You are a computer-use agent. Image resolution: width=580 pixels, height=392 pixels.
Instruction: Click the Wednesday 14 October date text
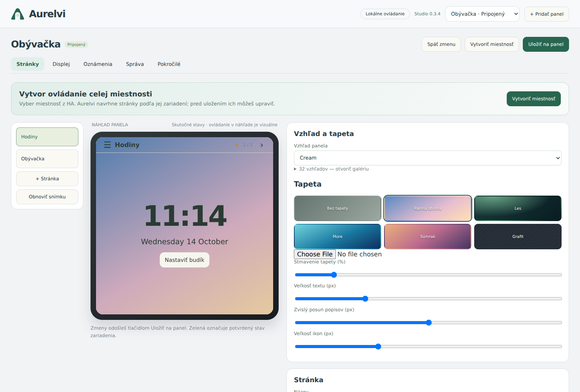185,242
